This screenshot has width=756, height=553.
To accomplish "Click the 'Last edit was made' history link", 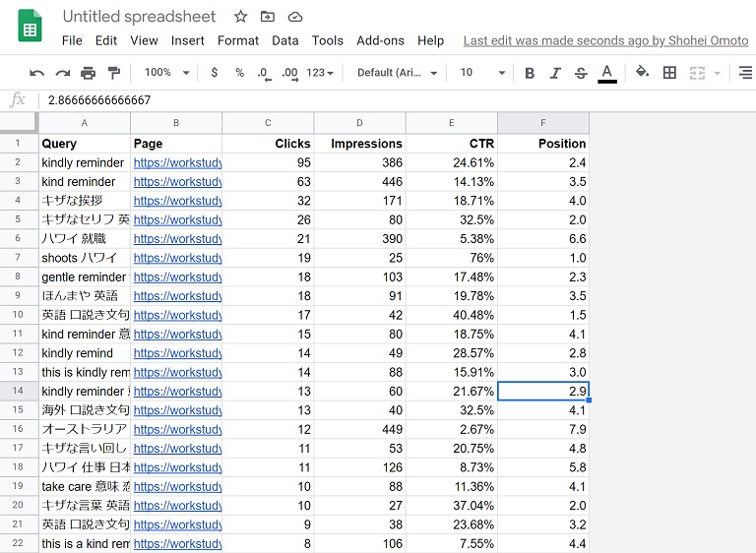I will [x=605, y=40].
